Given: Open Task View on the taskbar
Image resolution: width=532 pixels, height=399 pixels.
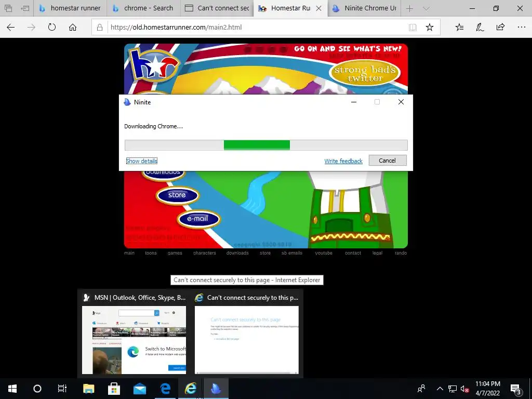Looking at the screenshot, I should 62,389.
